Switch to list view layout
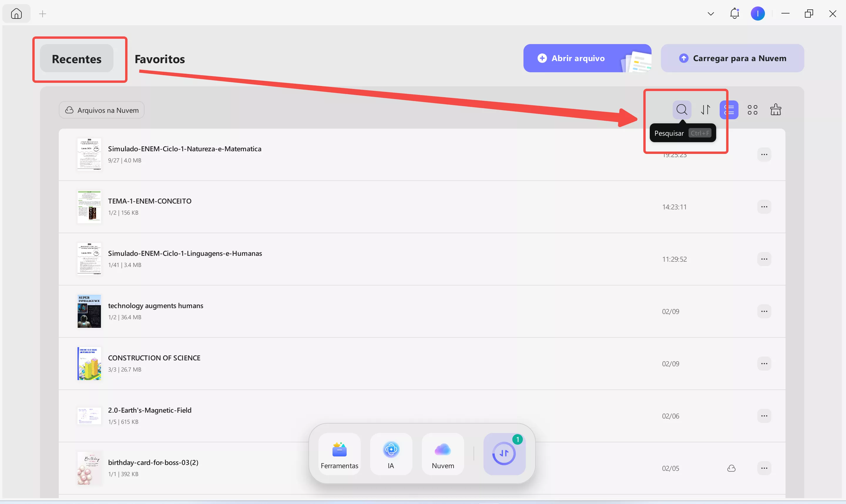Viewport: 846px width, 504px height. click(x=729, y=110)
